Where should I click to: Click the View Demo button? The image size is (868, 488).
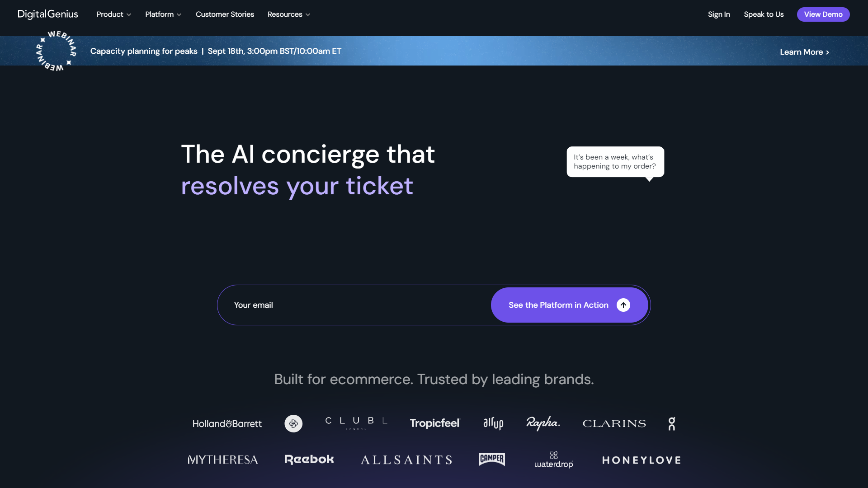click(x=823, y=14)
